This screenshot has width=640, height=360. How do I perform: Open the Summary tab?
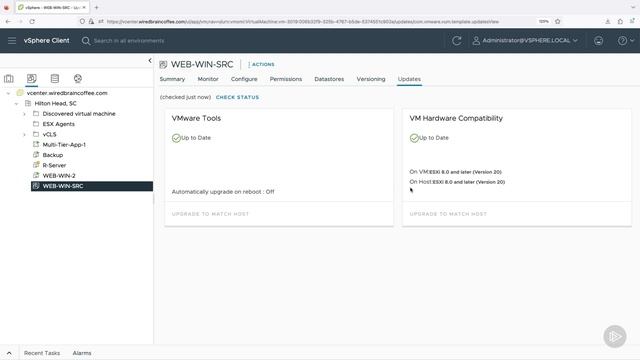coord(172,79)
